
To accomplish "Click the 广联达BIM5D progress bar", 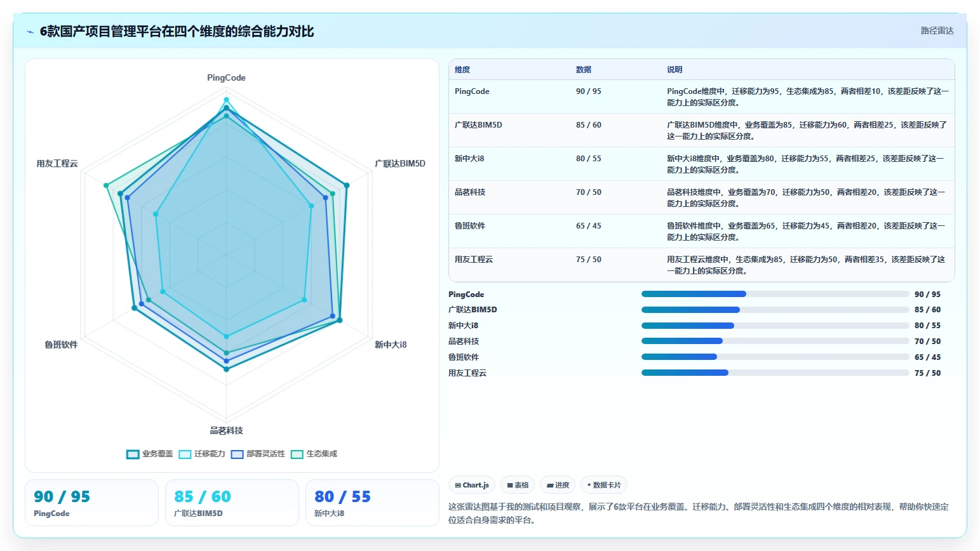I will tap(775, 310).
